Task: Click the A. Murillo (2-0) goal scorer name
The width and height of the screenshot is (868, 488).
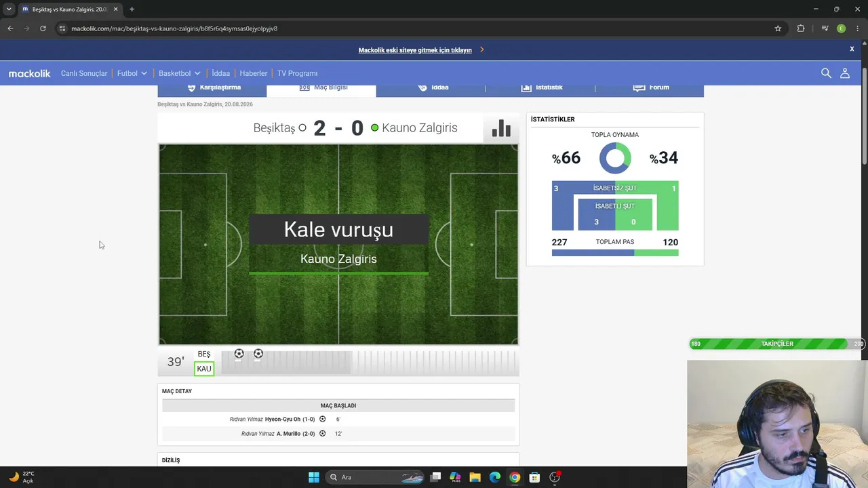Action: (x=296, y=434)
